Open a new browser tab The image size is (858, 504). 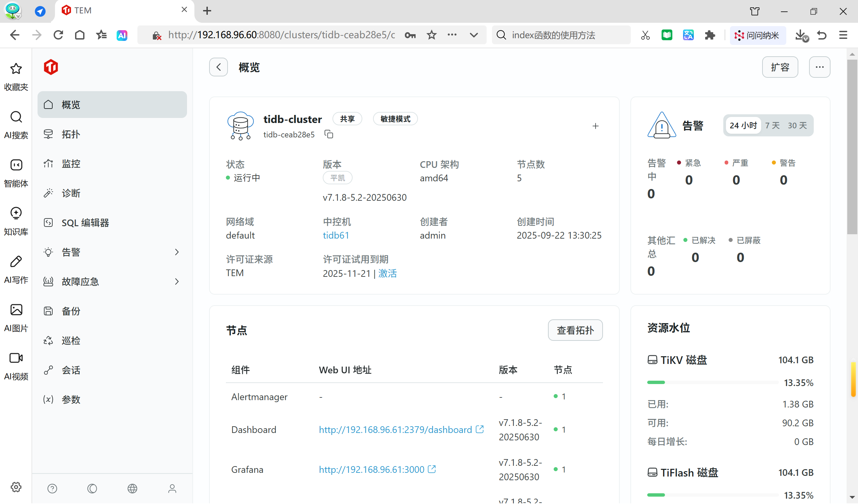point(207,11)
